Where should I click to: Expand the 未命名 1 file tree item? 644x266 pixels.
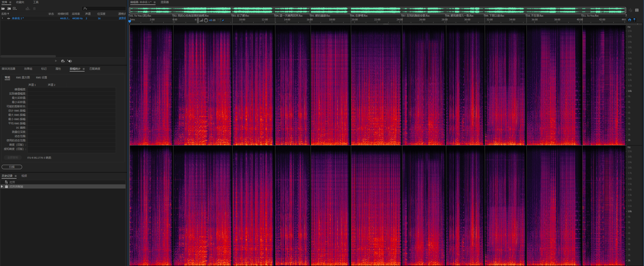(2, 18)
